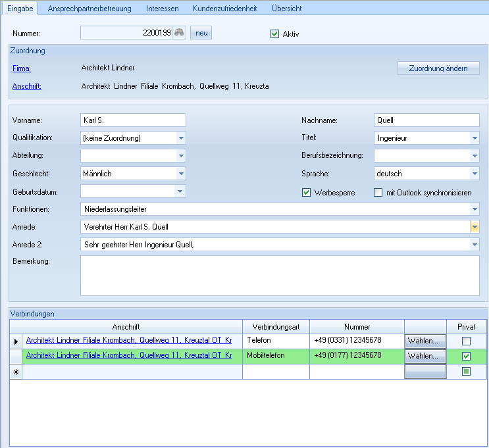Click the new row asterisk marker
Screen dimensions: 489x448
click(x=16, y=372)
